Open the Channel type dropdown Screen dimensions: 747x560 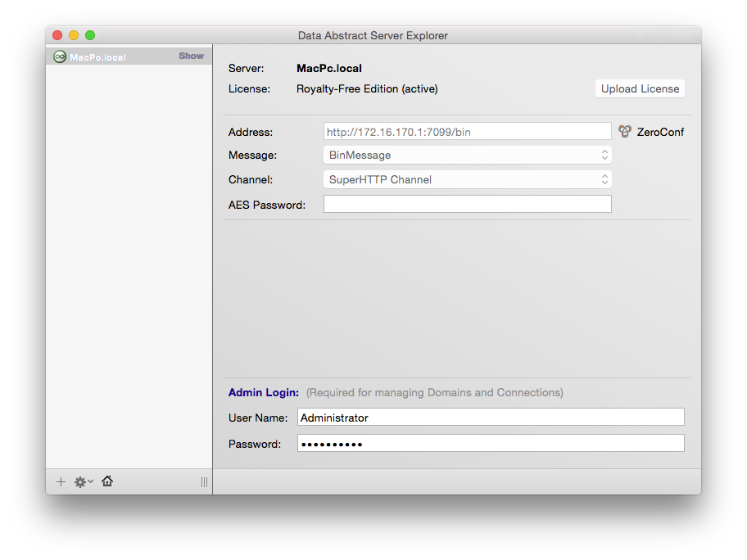[468, 179]
